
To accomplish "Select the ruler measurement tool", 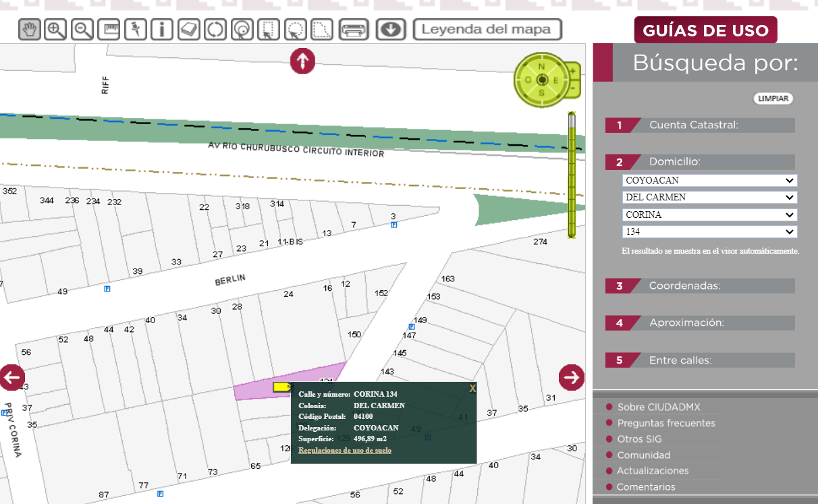I will [109, 30].
